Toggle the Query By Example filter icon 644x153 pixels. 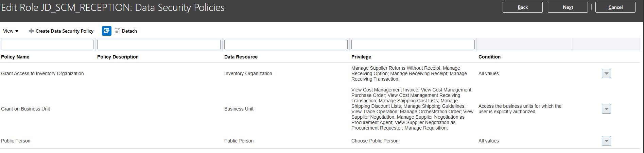tap(107, 31)
